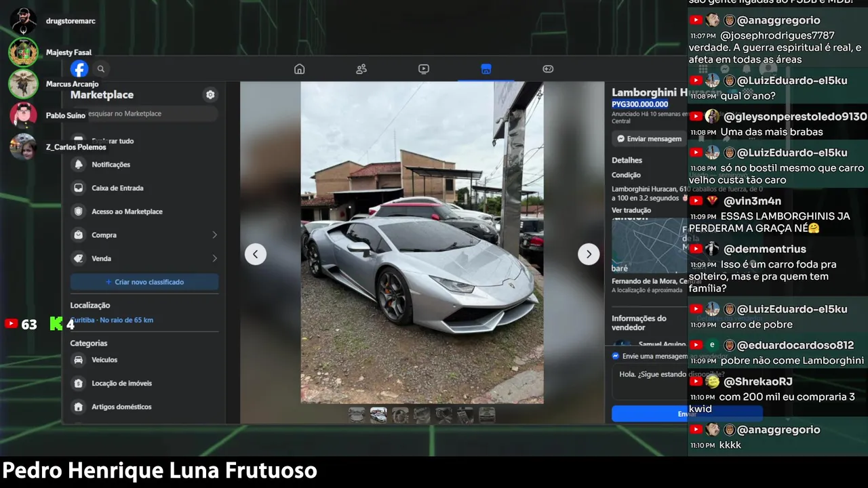Screen dimensions: 868x488
Task: Open the location map preview
Action: click(650, 245)
